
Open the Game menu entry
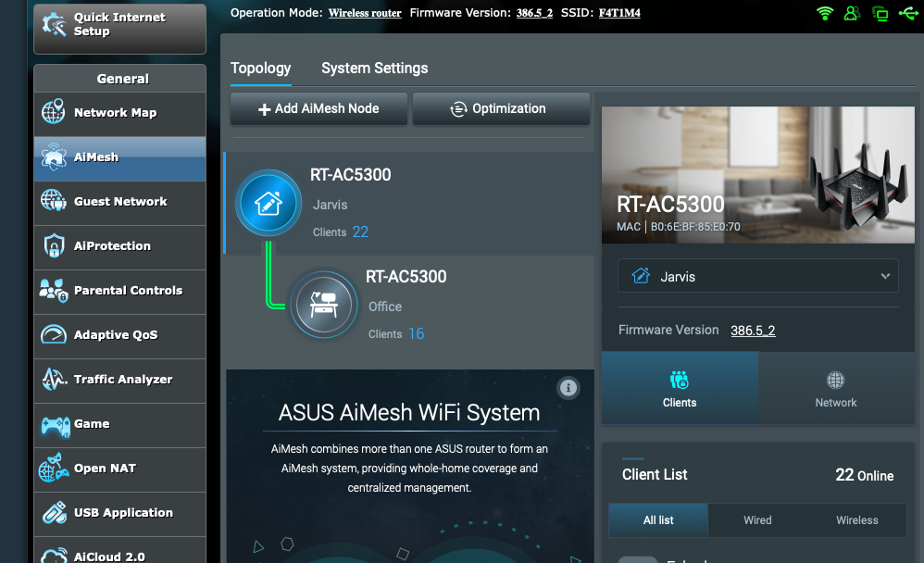point(119,426)
